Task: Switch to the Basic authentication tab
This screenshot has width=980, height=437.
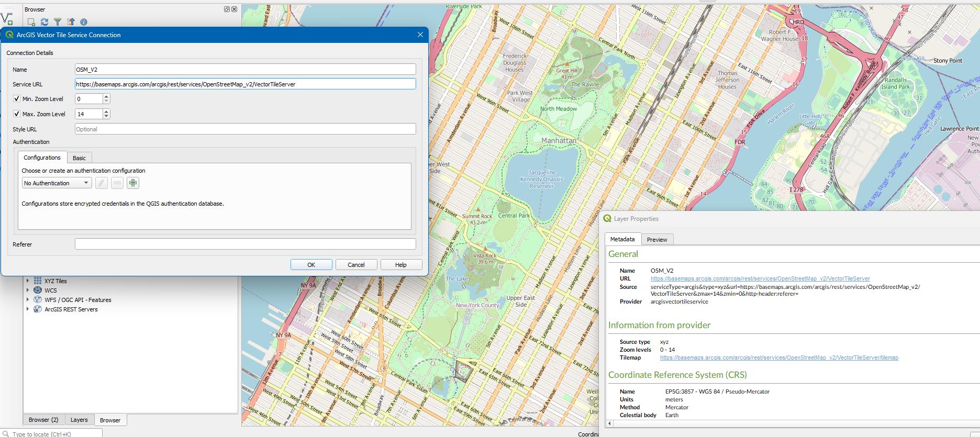Action: click(79, 158)
